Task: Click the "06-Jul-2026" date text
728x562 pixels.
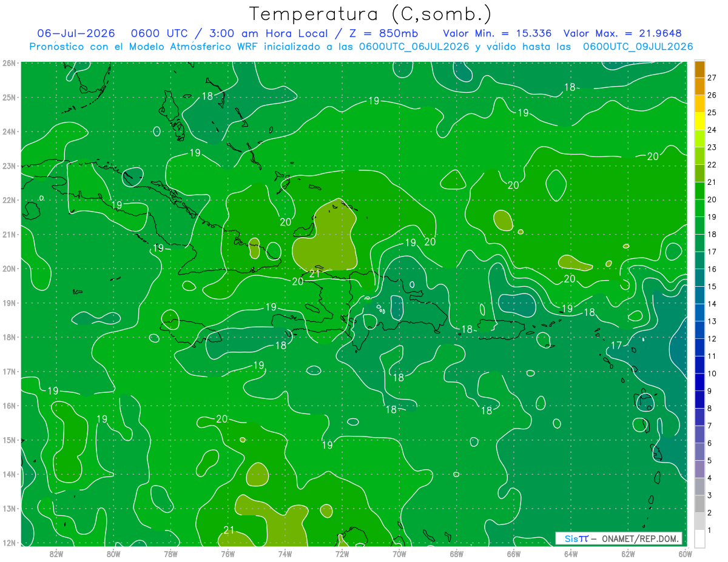Action: coord(76,33)
